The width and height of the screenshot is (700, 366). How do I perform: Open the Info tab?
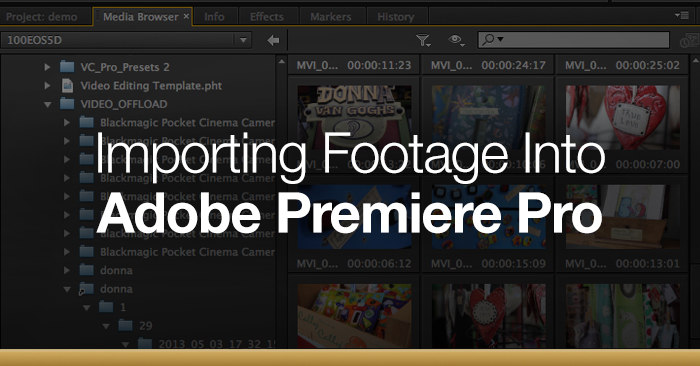click(x=214, y=17)
